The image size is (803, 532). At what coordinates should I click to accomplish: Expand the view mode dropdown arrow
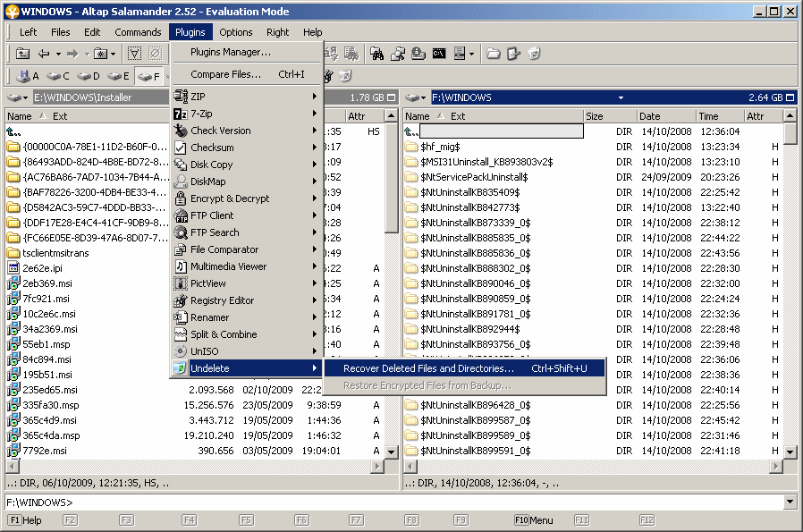coord(471,54)
